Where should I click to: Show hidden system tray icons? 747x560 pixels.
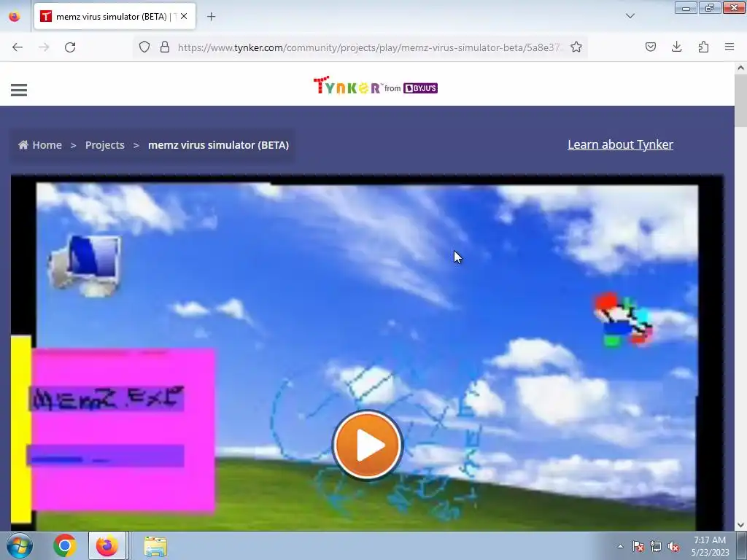(620, 546)
